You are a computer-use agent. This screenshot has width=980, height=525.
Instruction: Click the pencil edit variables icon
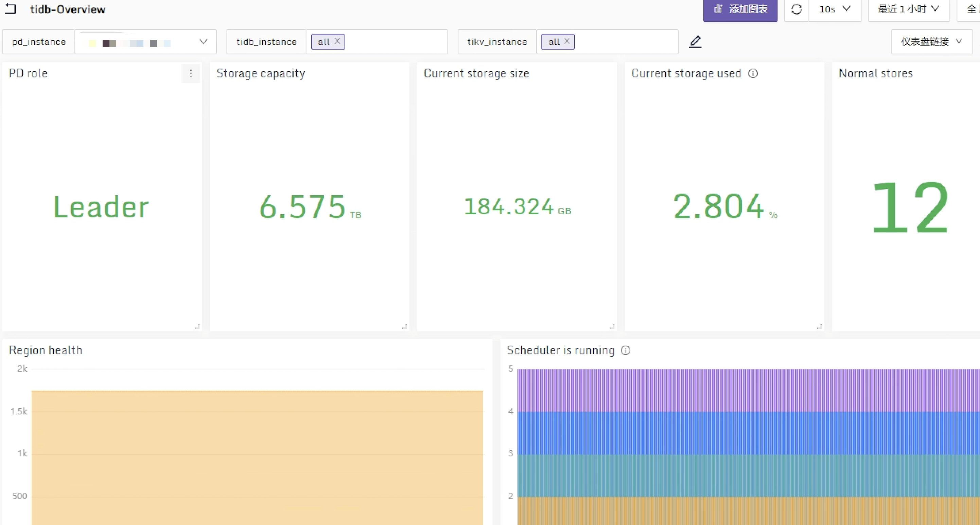coord(695,41)
